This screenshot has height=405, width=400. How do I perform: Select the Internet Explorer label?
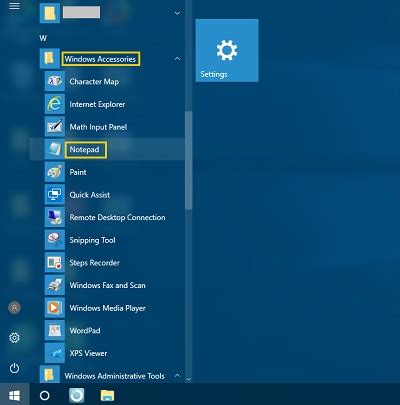click(x=97, y=104)
